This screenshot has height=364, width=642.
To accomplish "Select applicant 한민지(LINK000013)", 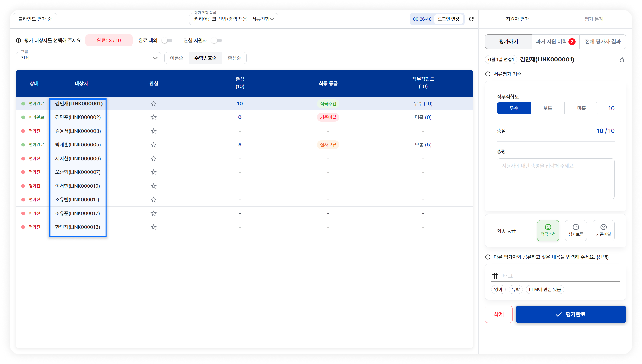I will [x=77, y=227].
